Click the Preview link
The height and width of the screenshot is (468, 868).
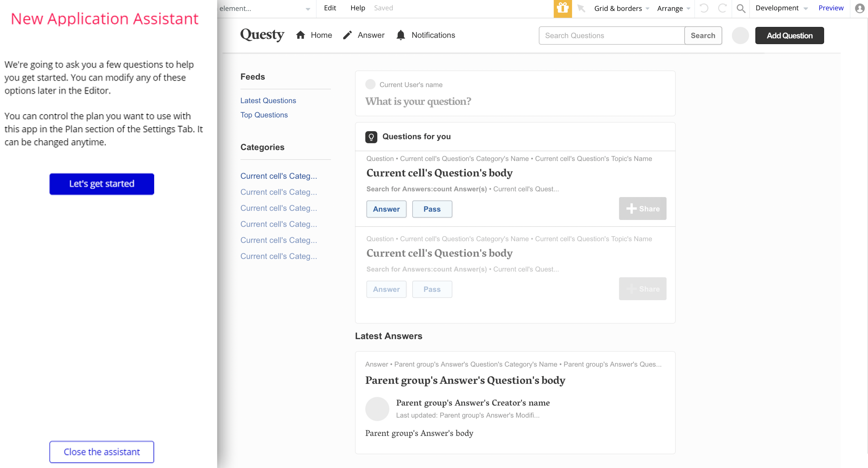point(831,8)
